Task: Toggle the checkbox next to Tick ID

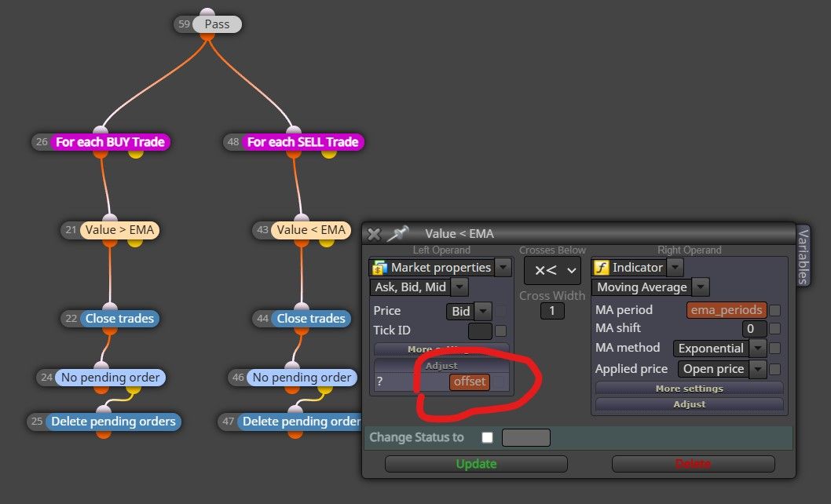Action: click(x=500, y=331)
